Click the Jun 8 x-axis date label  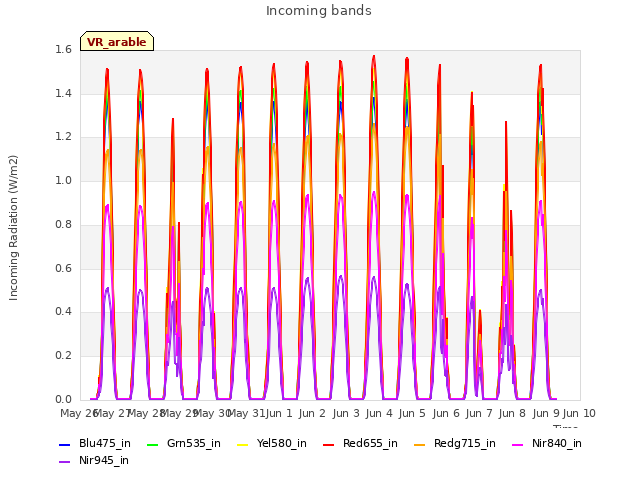512,413
